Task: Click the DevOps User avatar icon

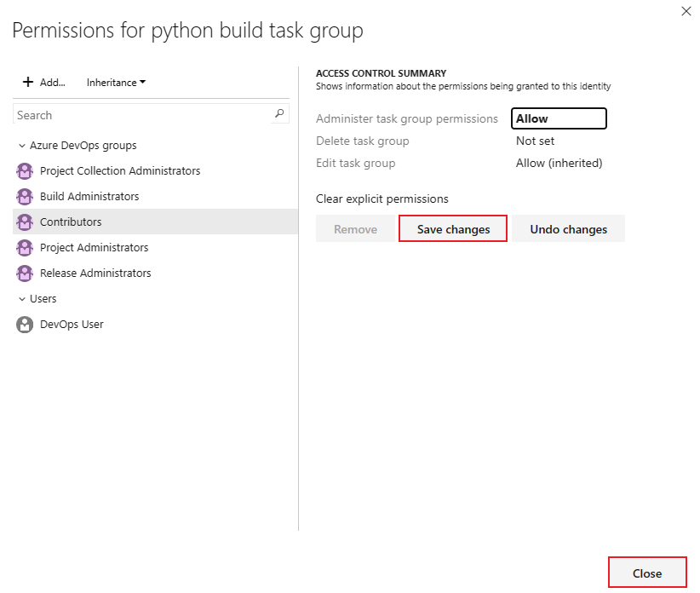Action: click(x=25, y=325)
